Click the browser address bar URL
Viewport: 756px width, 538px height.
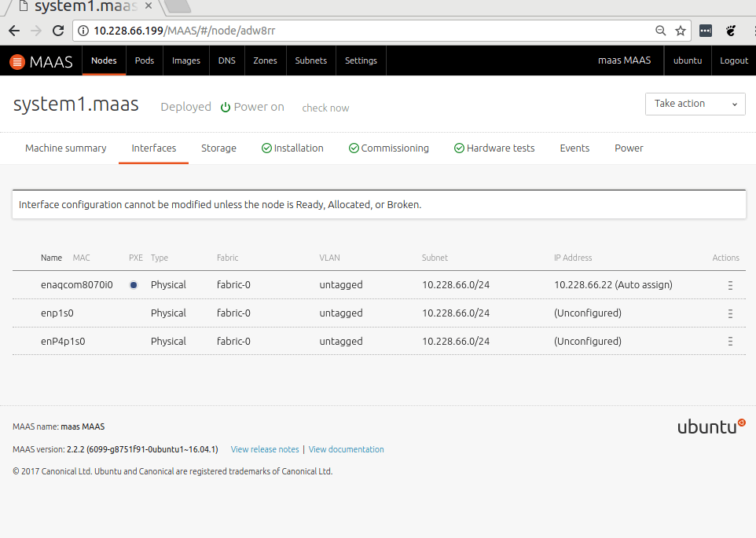pos(184,31)
